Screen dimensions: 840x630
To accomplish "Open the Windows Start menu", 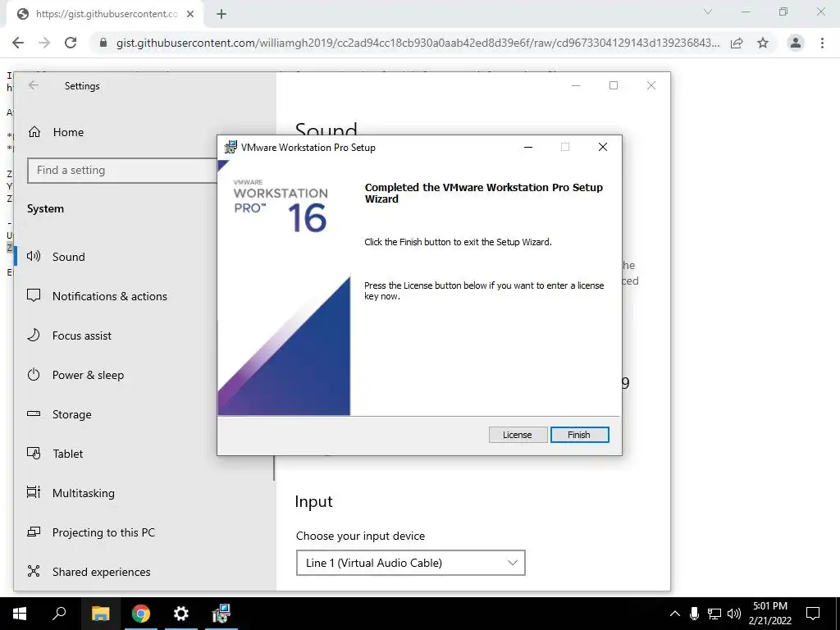I will click(20, 614).
